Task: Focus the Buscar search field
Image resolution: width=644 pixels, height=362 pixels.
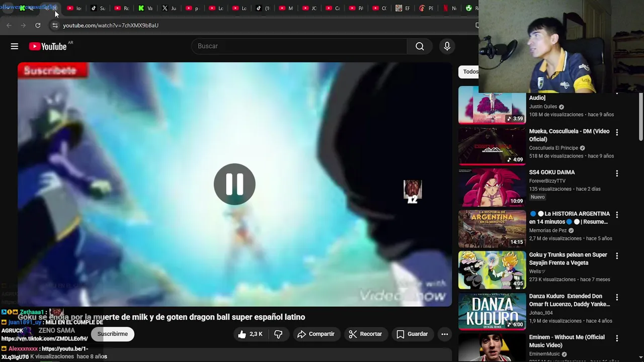Action: point(299,46)
